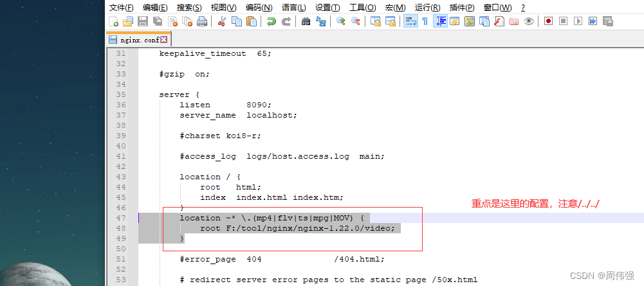Save the current recorded macro icon
The image size is (644, 286).
click(607, 21)
